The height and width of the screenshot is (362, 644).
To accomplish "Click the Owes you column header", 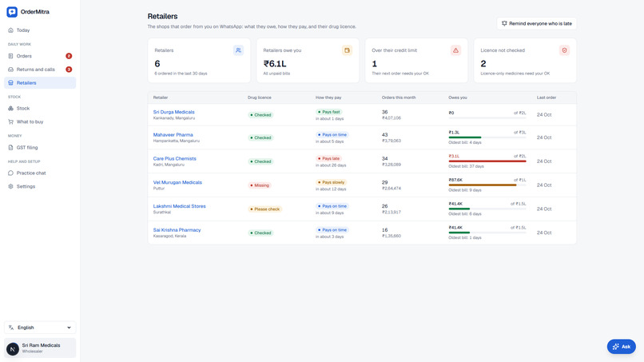I will [458, 97].
